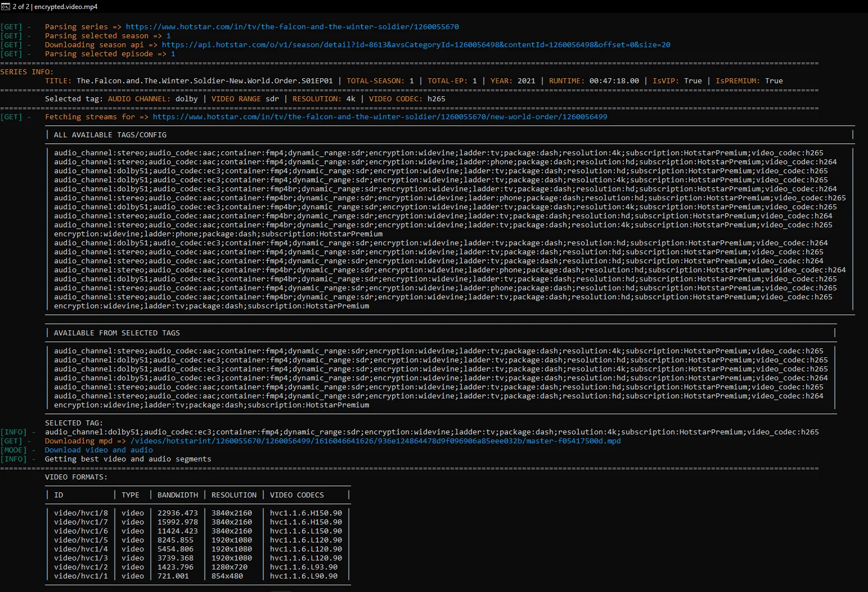Click the codec cell 'hvc1.1.6.L90.90'
Viewport: 868px width, 592px height.
(304, 576)
